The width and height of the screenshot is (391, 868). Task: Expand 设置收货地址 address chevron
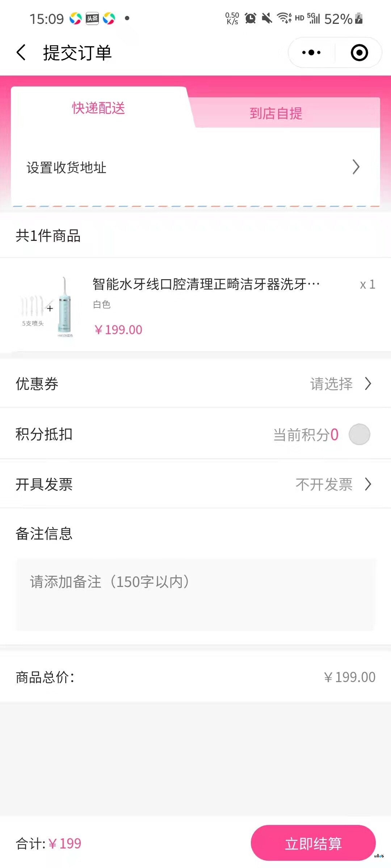(356, 167)
